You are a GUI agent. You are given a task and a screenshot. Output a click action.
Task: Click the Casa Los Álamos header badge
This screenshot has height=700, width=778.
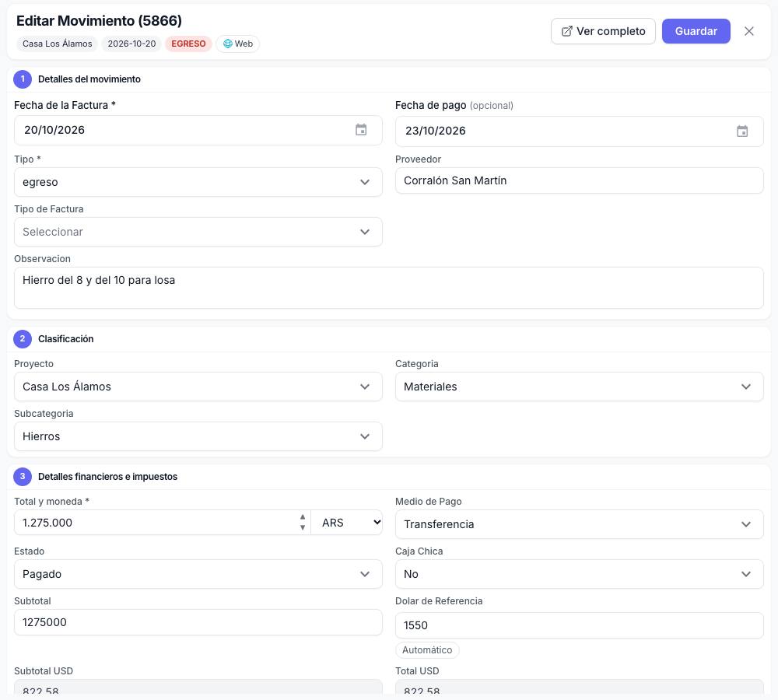[57, 44]
